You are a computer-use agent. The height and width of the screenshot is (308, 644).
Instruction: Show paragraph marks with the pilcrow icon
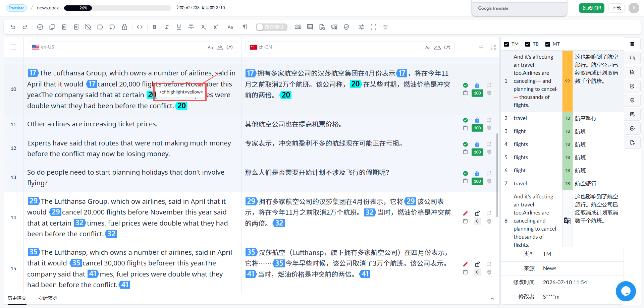pos(245,27)
